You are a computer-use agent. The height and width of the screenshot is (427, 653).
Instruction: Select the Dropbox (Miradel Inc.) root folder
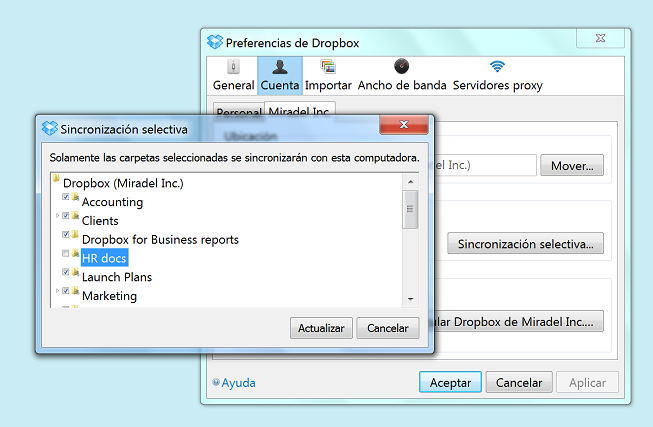pos(123,183)
